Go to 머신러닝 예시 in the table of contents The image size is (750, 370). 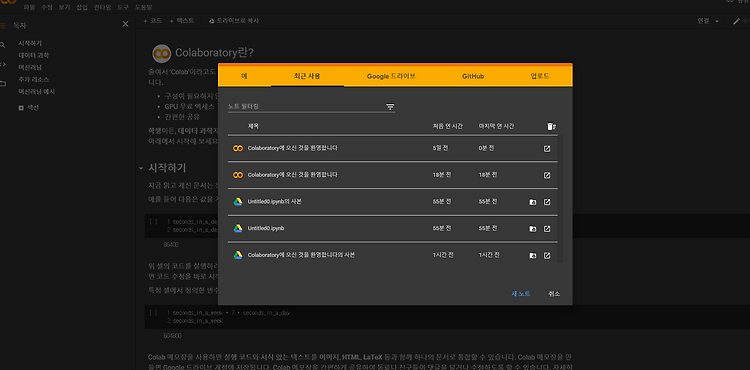pyautogui.click(x=37, y=91)
